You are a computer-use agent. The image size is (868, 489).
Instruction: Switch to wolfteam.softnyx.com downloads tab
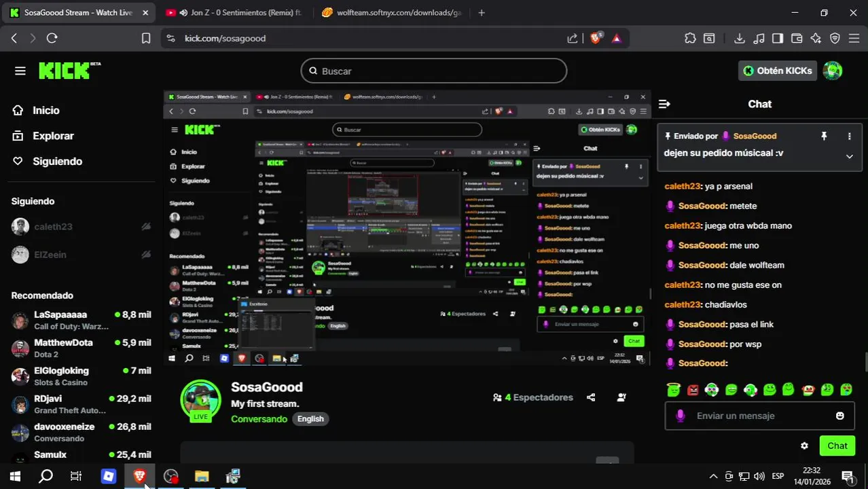click(x=391, y=12)
